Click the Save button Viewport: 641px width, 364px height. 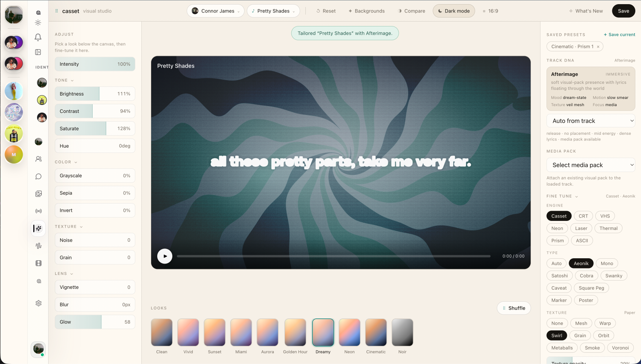pos(624,11)
